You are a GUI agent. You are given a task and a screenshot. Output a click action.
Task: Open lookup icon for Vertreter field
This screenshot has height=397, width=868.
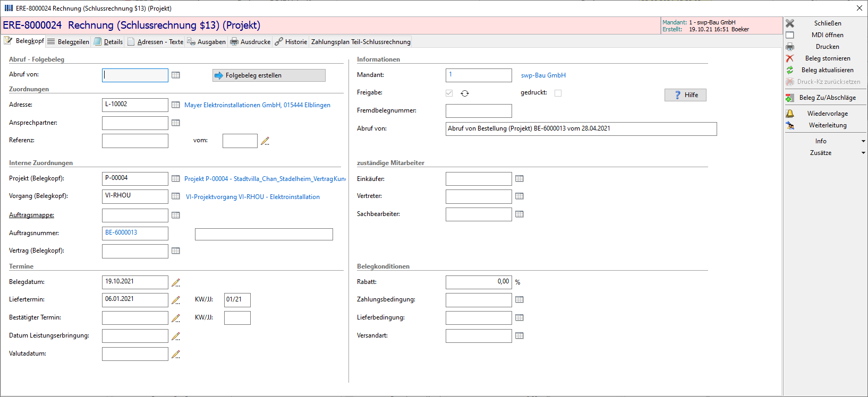point(520,196)
